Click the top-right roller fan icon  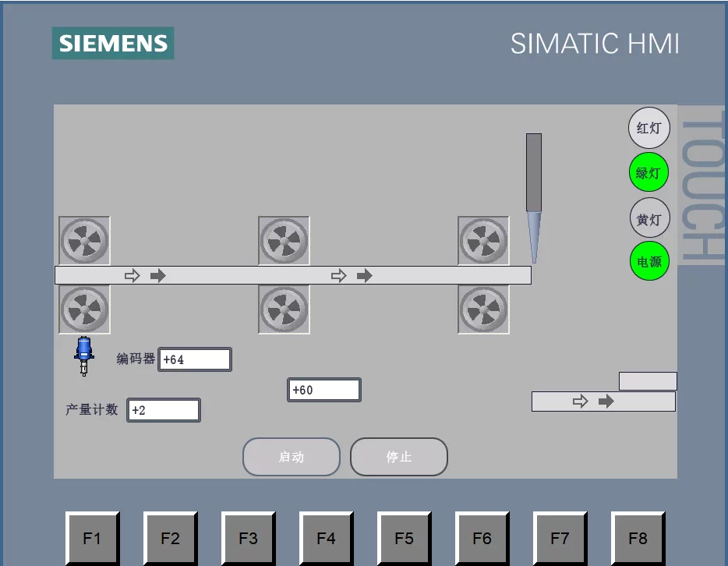[x=483, y=241]
